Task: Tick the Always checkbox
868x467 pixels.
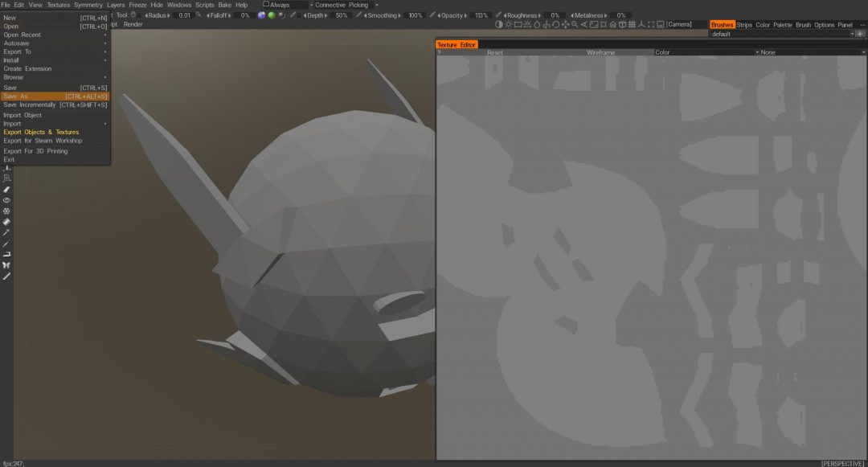Action: point(266,5)
